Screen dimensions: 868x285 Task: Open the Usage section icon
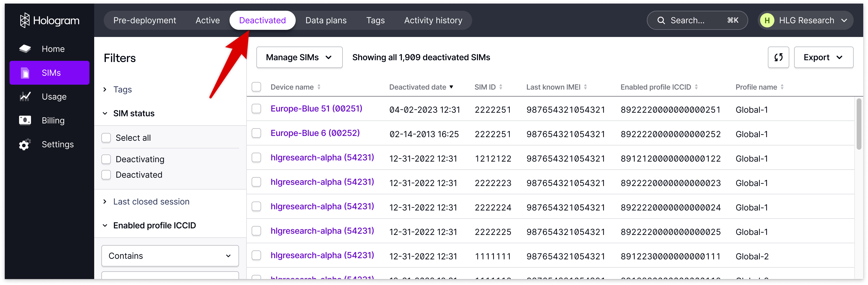coord(25,96)
